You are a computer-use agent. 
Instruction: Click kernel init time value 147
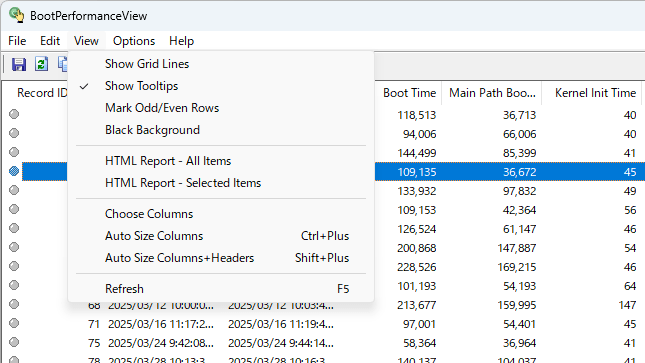click(627, 305)
